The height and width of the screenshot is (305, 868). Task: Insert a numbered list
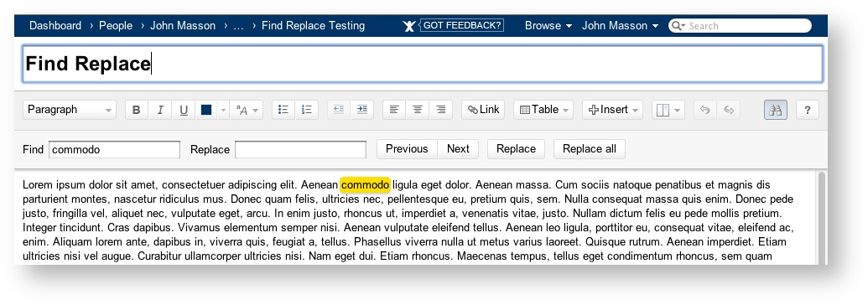[307, 110]
